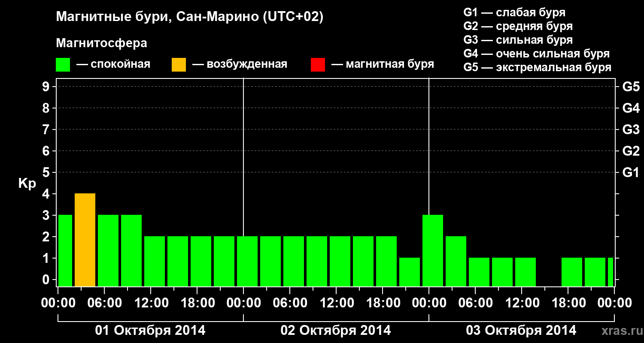Click the 'G1' label on the right axis
This screenshot has height=343, width=644.
(x=631, y=172)
